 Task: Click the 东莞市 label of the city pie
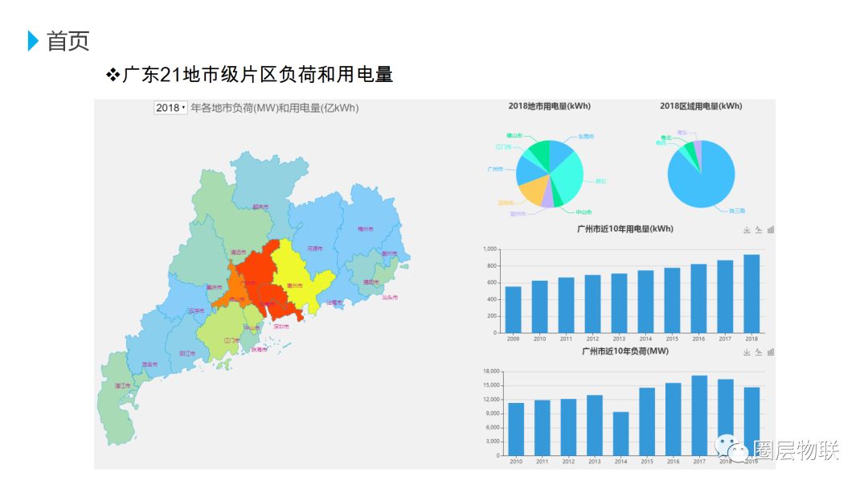586,136
